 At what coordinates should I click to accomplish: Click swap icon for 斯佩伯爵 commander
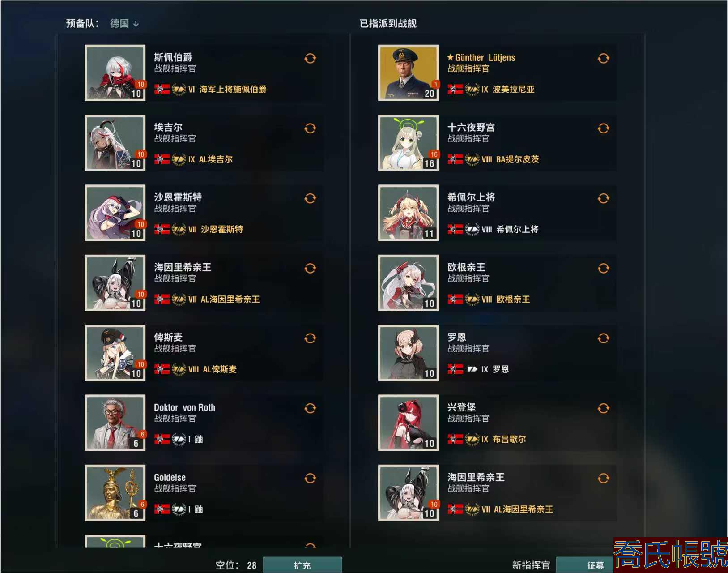click(x=310, y=58)
